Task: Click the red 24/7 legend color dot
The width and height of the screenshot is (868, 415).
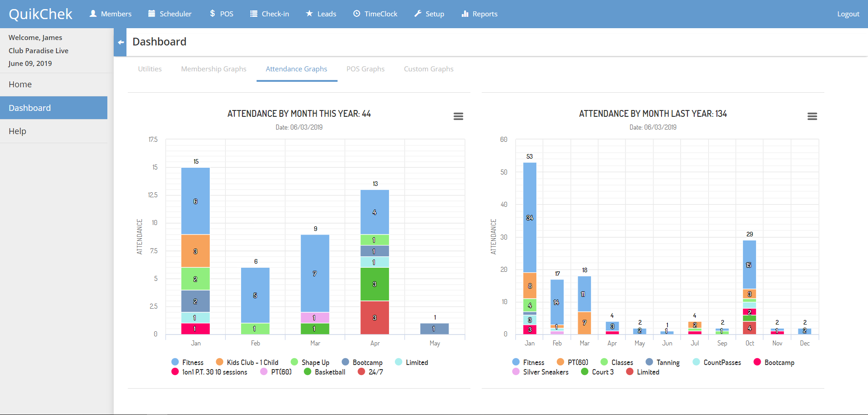Action: tap(362, 372)
